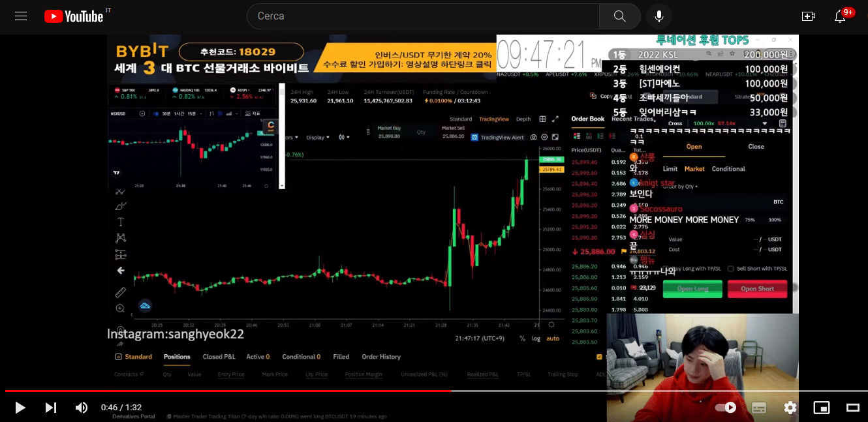868x422 pixels.
Task: Open the Positions tab
Action: coord(177,357)
